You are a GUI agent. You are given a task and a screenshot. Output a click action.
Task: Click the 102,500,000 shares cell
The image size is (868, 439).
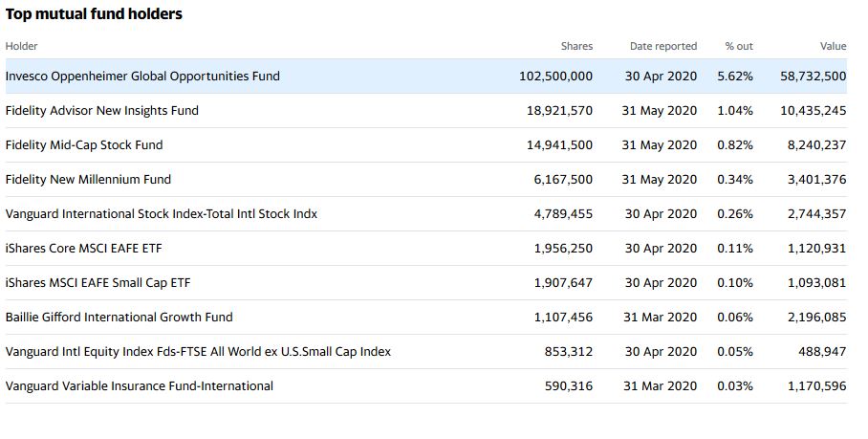555,77
